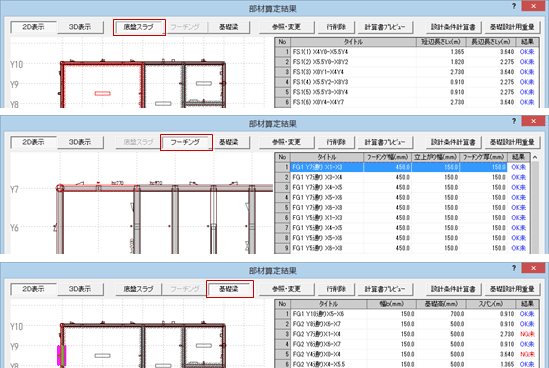Select the red-outlined 底盤スラブ tab
Screen dimensions: 549x368
tap(139, 27)
